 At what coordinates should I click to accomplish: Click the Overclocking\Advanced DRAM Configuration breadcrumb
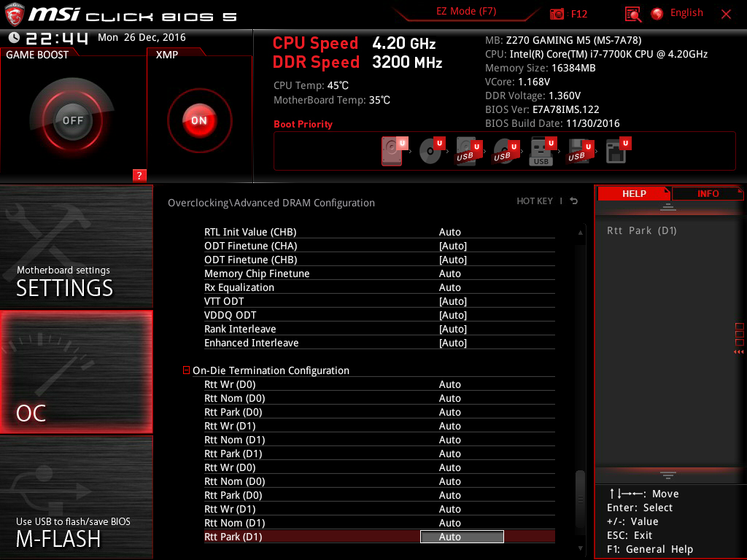[271, 203]
